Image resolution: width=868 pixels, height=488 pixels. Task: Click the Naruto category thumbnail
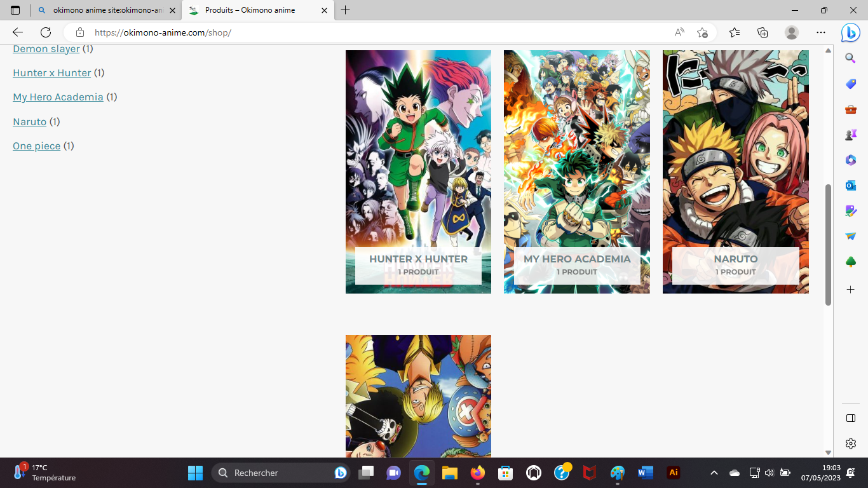[x=735, y=172]
